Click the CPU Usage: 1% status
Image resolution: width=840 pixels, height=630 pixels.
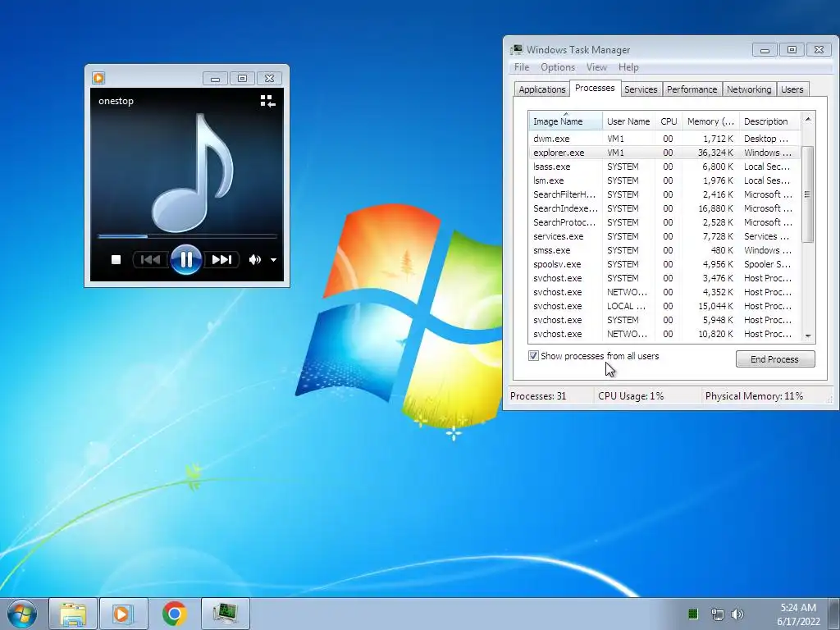point(631,396)
